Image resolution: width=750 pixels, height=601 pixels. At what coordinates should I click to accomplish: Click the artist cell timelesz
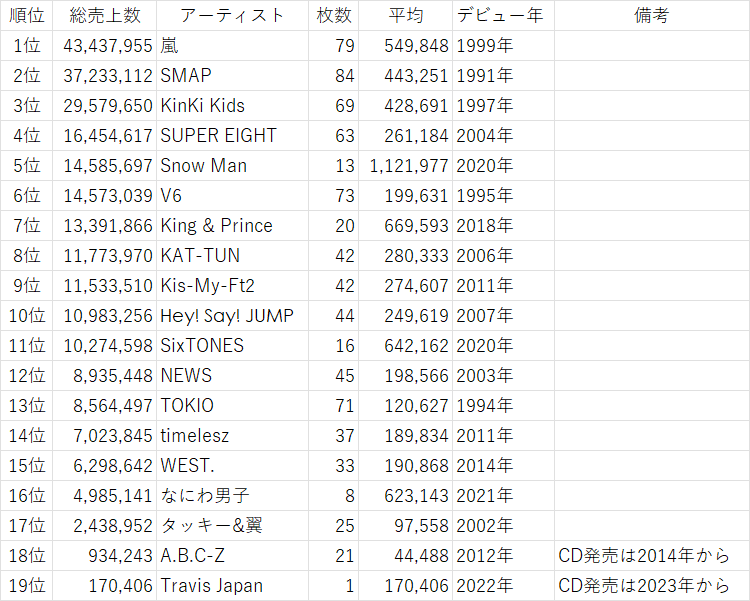232,436
